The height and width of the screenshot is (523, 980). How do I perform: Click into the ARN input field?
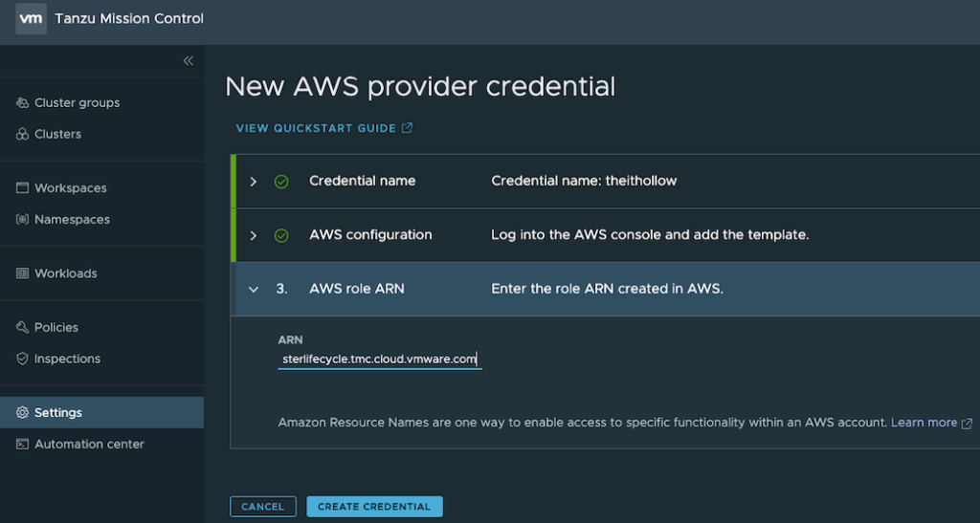379,360
